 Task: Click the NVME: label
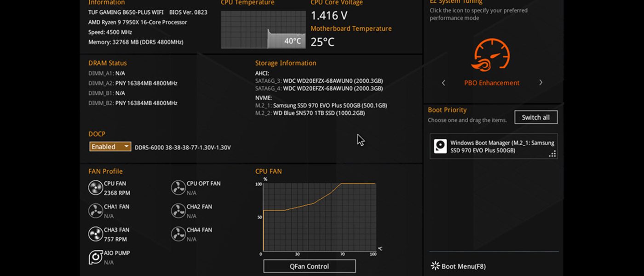(x=264, y=98)
